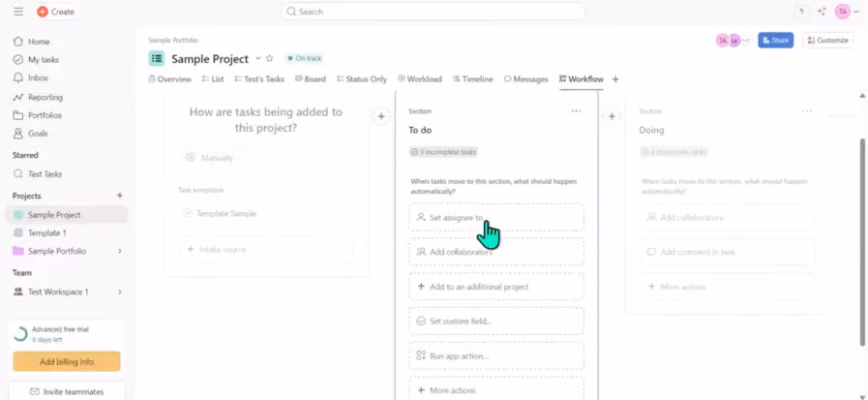Screen dimensions: 868x400
Task: Open Test Workspace 1 team
Action: click(58, 292)
